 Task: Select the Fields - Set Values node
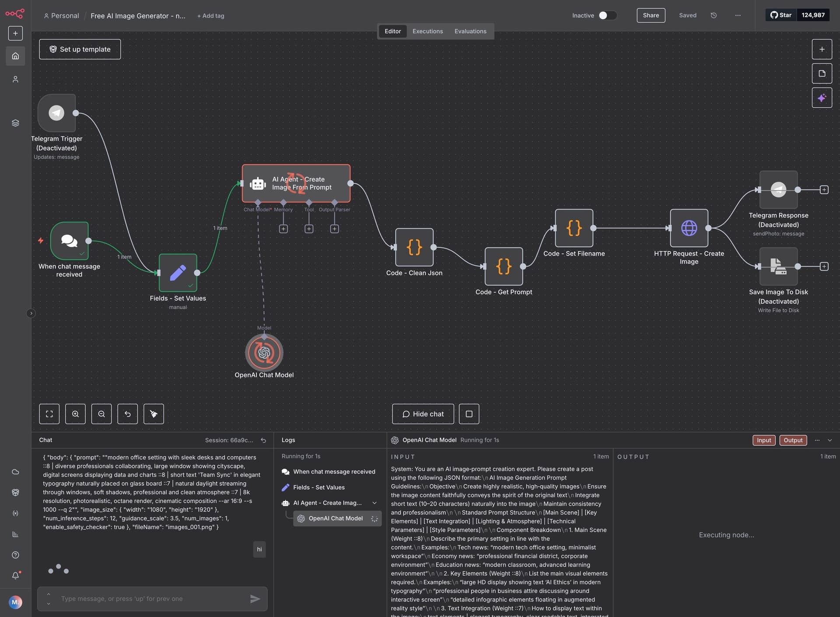pyautogui.click(x=178, y=273)
